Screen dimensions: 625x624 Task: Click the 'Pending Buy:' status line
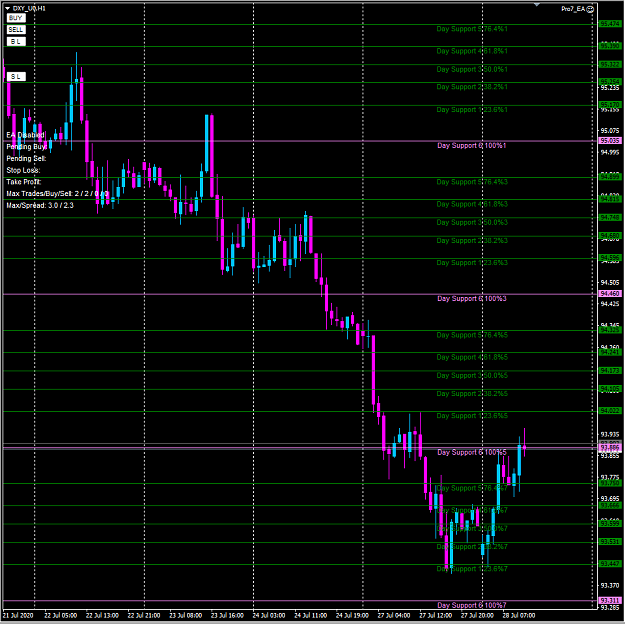pos(26,147)
